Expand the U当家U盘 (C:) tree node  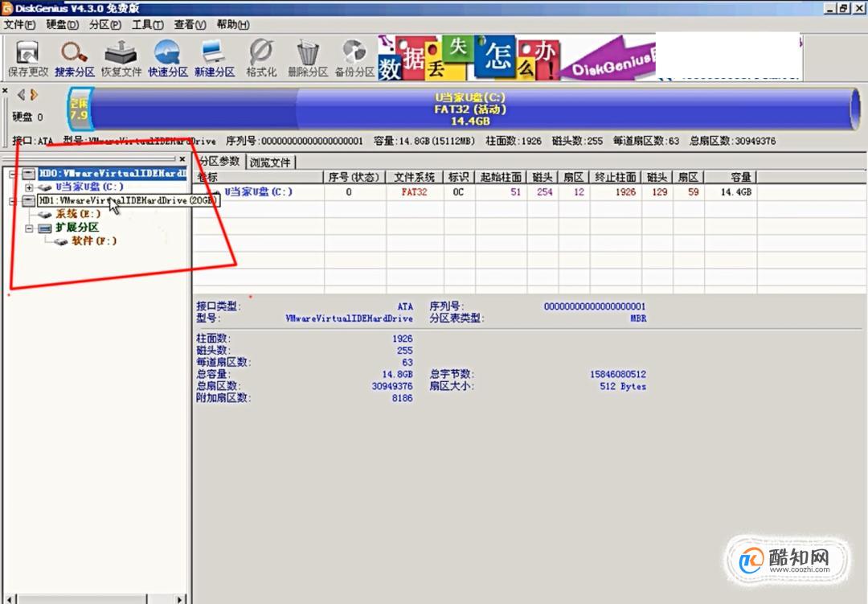[30, 187]
